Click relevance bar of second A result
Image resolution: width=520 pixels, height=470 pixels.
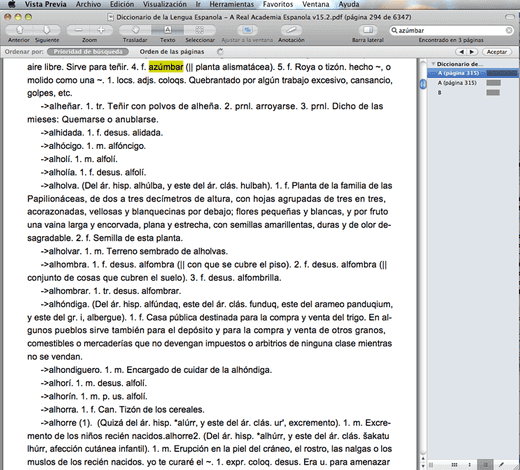click(x=493, y=83)
